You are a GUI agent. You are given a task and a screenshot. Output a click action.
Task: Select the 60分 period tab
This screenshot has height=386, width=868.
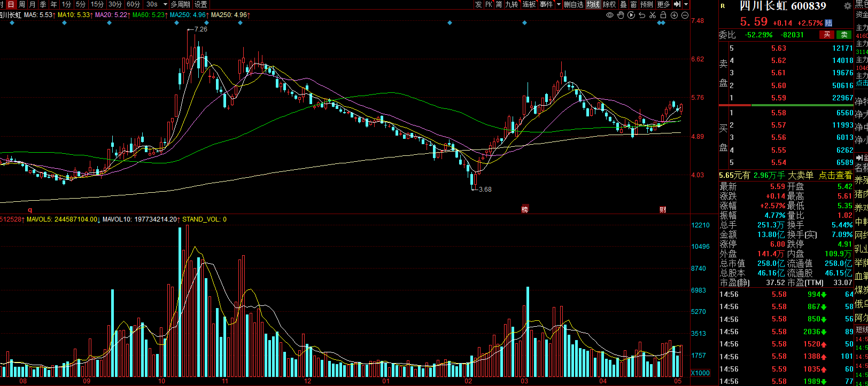[x=134, y=4]
